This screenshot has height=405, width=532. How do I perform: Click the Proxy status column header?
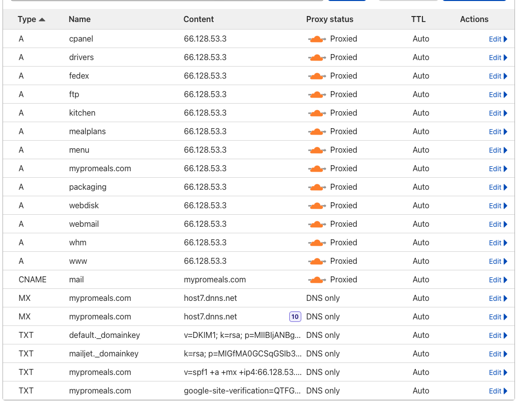(x=329, y=20)
